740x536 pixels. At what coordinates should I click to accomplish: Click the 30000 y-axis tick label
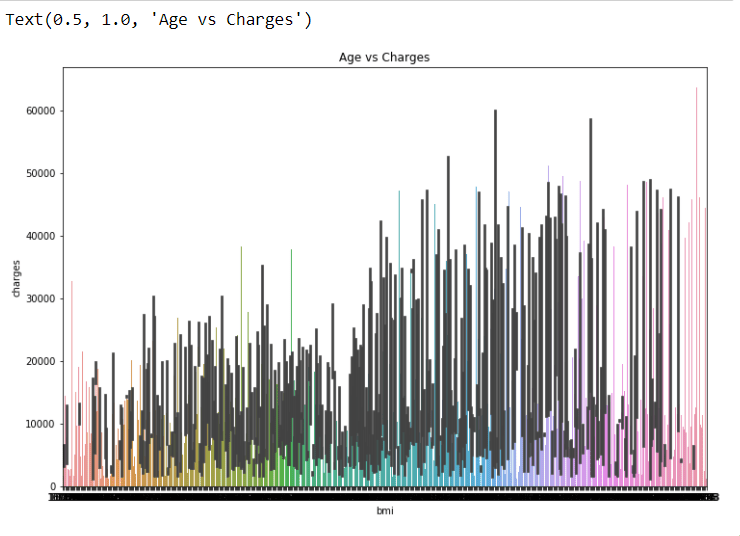[39, 299]
